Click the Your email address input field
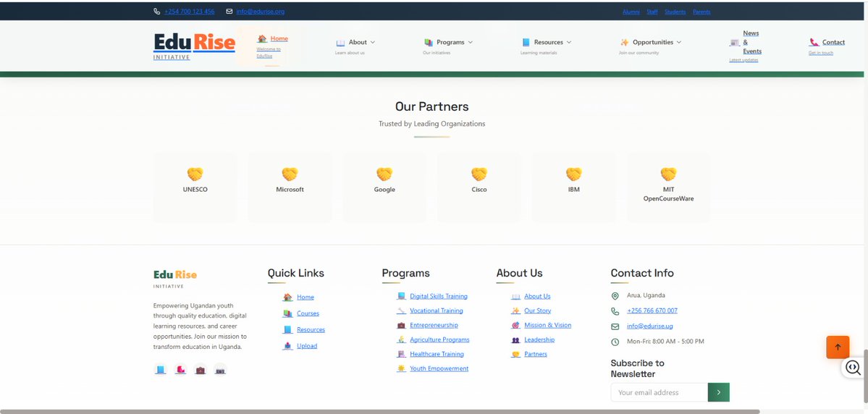 tap(660, 392)
